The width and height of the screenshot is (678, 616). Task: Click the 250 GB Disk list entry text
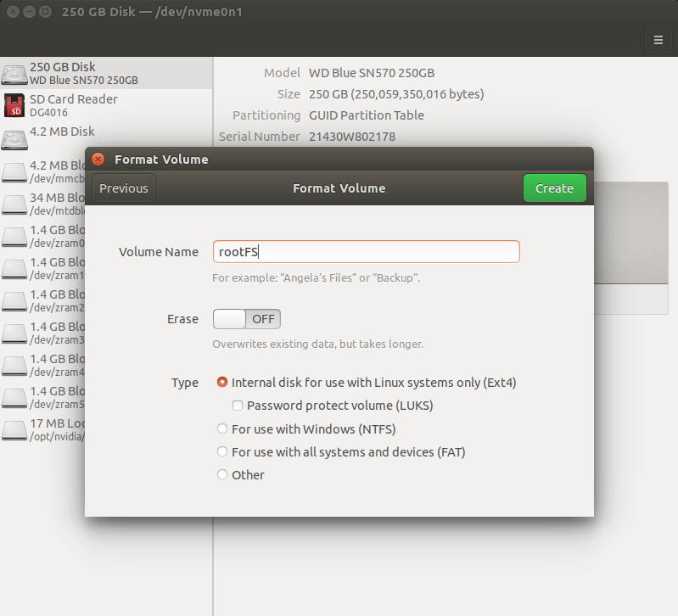63,67
